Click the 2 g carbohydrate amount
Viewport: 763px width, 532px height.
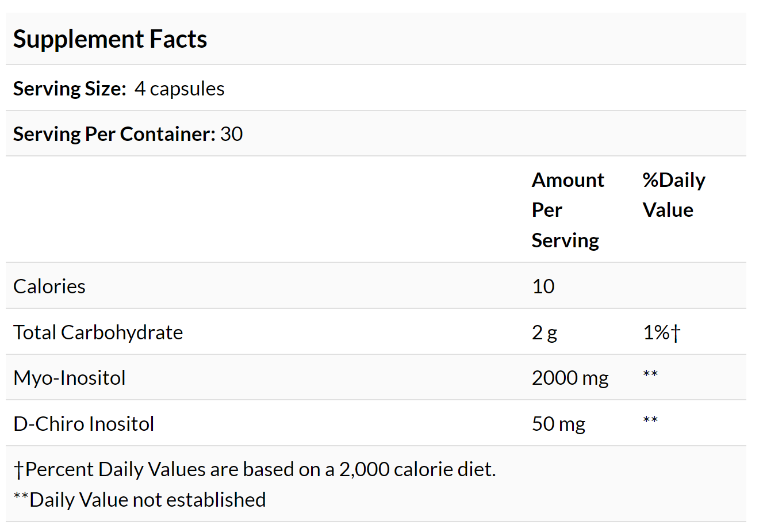coord(545,332)
